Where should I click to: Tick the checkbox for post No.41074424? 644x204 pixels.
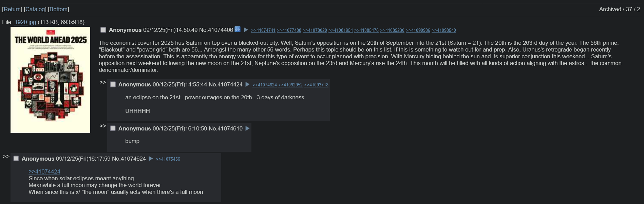tap(113, 84)
